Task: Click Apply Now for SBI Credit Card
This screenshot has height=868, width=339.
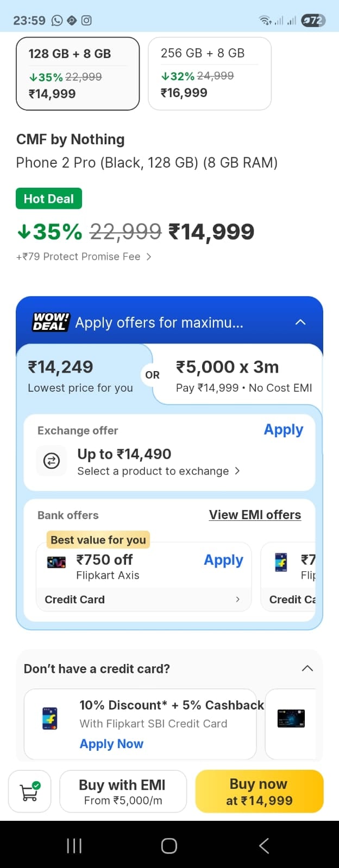Action: (111, 744)
